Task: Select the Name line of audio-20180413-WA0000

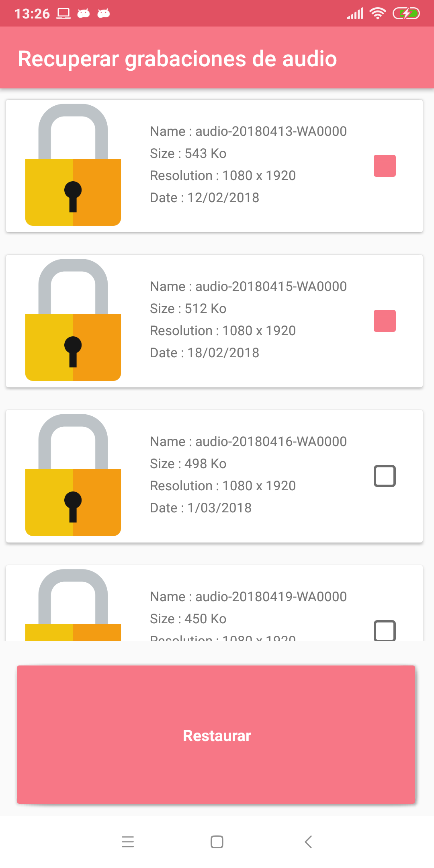Action: pos(248,131)
